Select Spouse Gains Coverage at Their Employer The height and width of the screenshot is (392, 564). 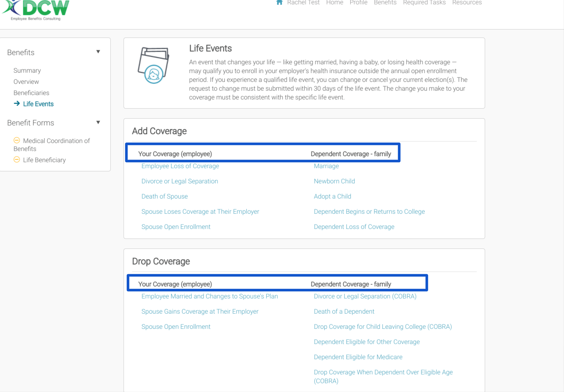200,311
